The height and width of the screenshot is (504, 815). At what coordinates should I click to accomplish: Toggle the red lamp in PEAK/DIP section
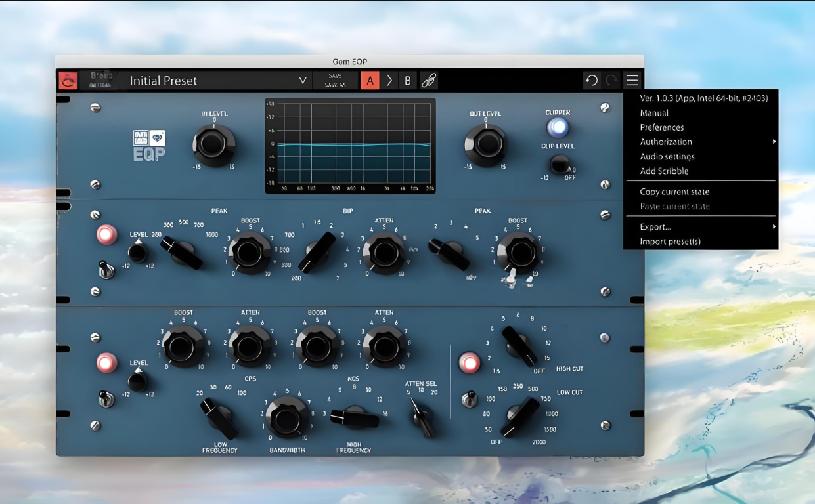click(x=106, y=235)
